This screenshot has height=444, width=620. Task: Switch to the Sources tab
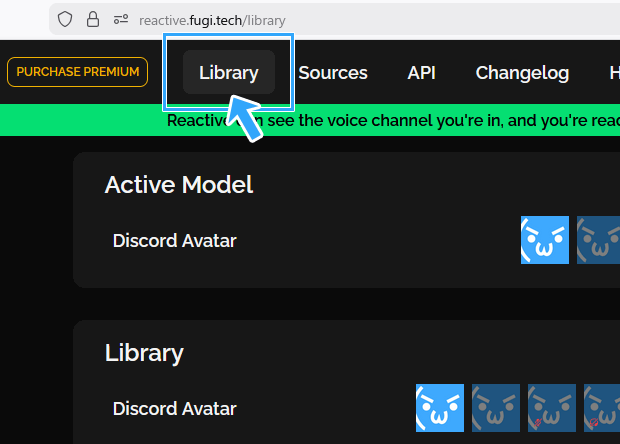[x=333, y=72]
